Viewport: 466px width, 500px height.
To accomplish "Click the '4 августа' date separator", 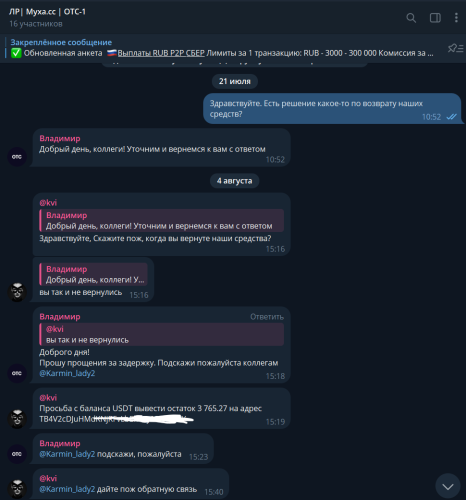I will (x=234, y=181).
